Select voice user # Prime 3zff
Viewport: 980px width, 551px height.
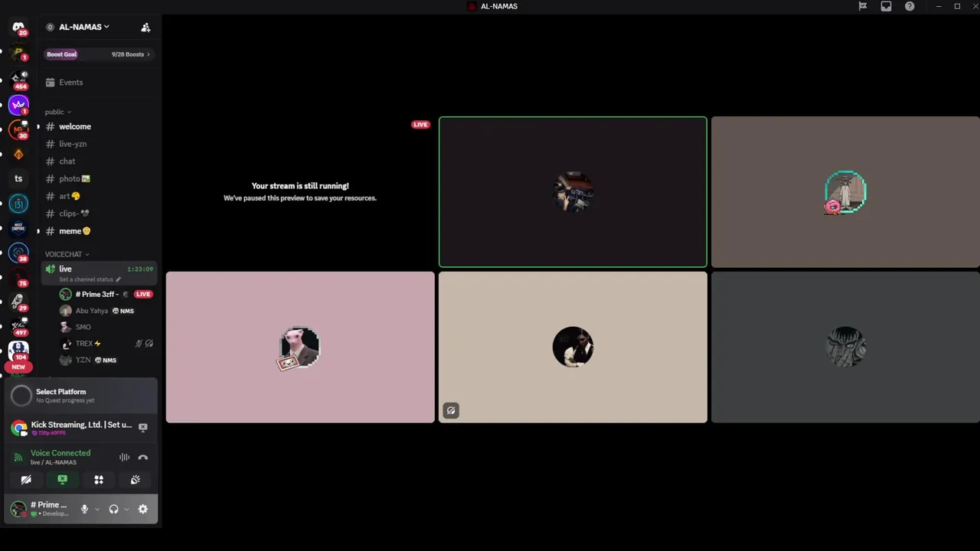pos(106,294)
